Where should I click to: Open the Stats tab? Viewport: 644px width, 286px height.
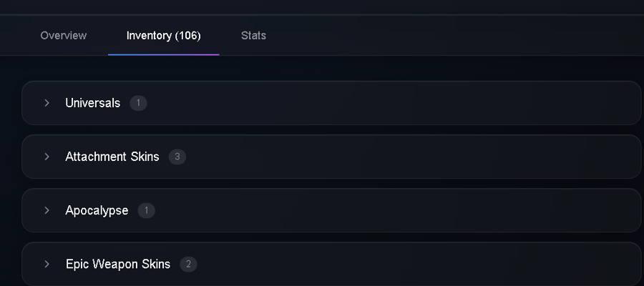coord(253,36)
